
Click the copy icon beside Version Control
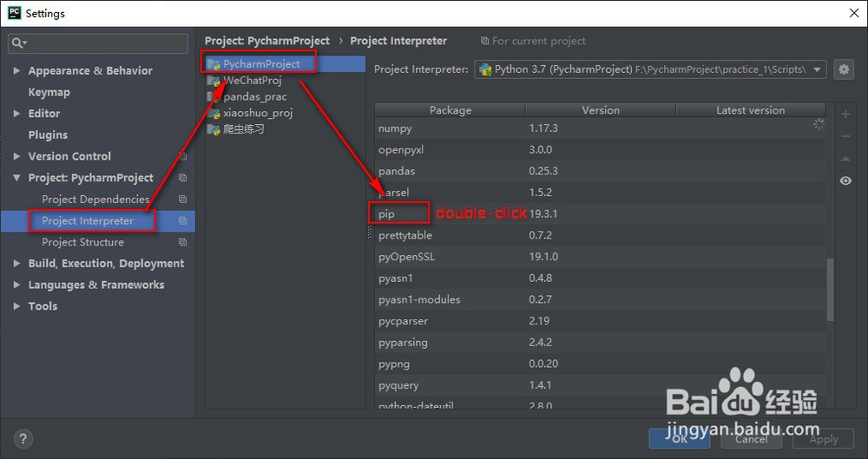(x=182, y=157)
